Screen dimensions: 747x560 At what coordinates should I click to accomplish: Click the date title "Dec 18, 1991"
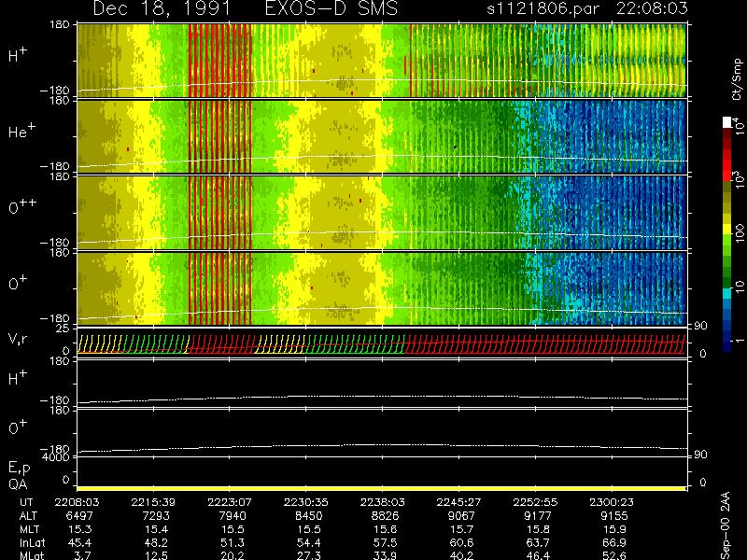[x=162, y=8]
